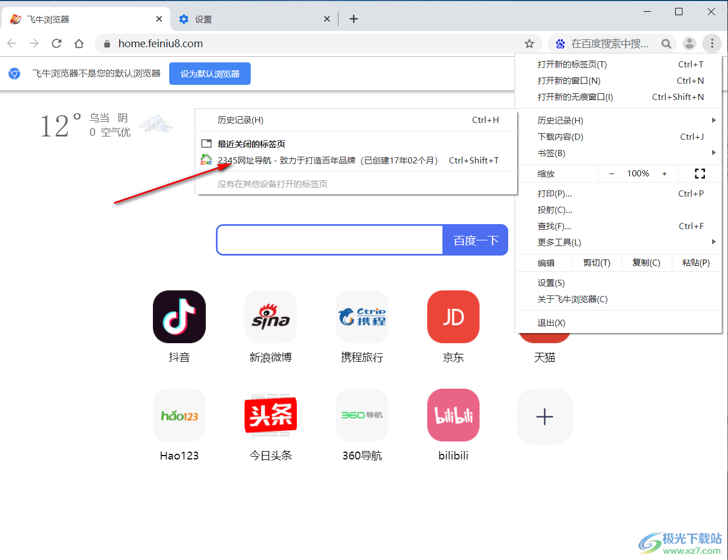Choose 查找(F)... from the menu
Screen dimensions: 728x560
618,226
